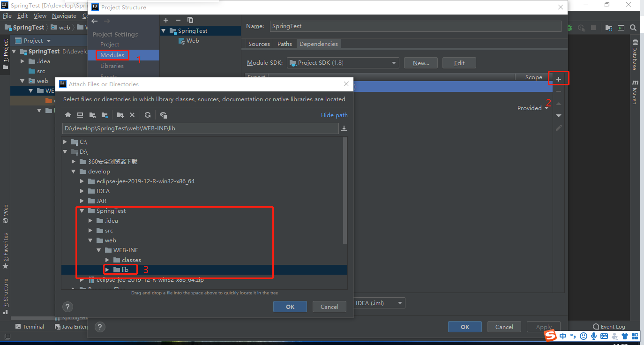Click the stop square icon in IDE toolbar
This screenshot has width=644, height=345.
pyautogui.click(x=593, y=28)
